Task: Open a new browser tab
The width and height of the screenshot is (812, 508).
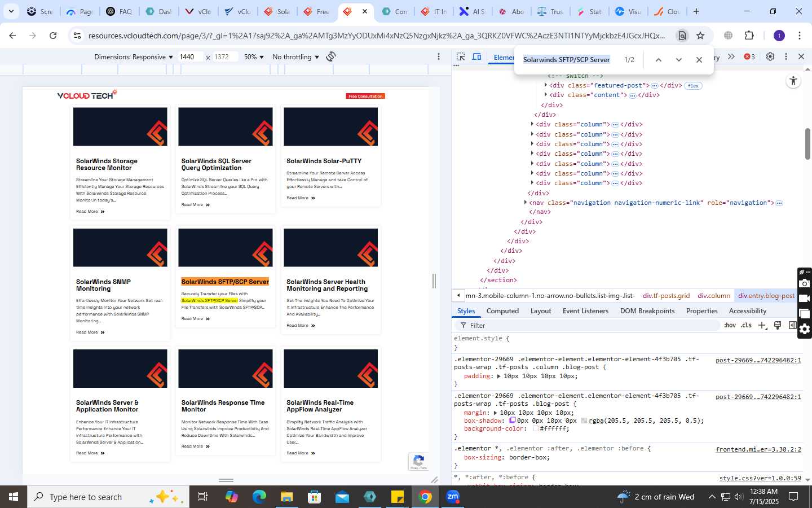Action: click(x=696, y=11)
